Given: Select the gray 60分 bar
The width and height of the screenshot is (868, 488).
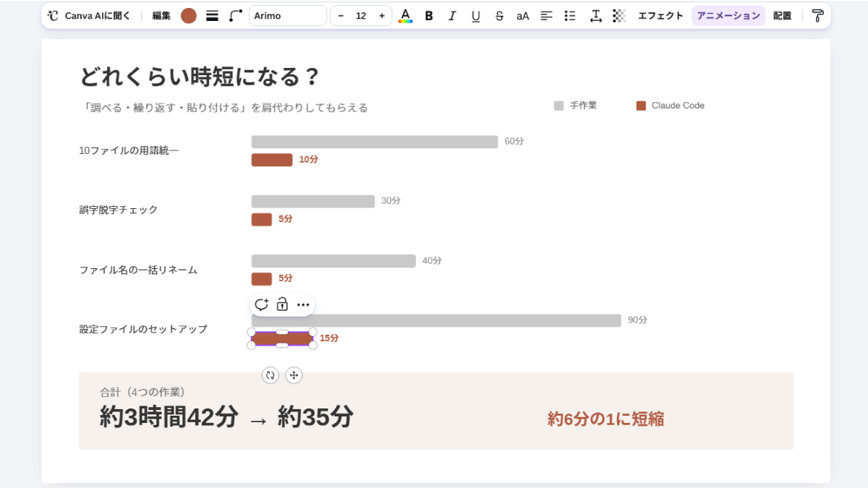Looking at the screenshot, I should (375, 142).
